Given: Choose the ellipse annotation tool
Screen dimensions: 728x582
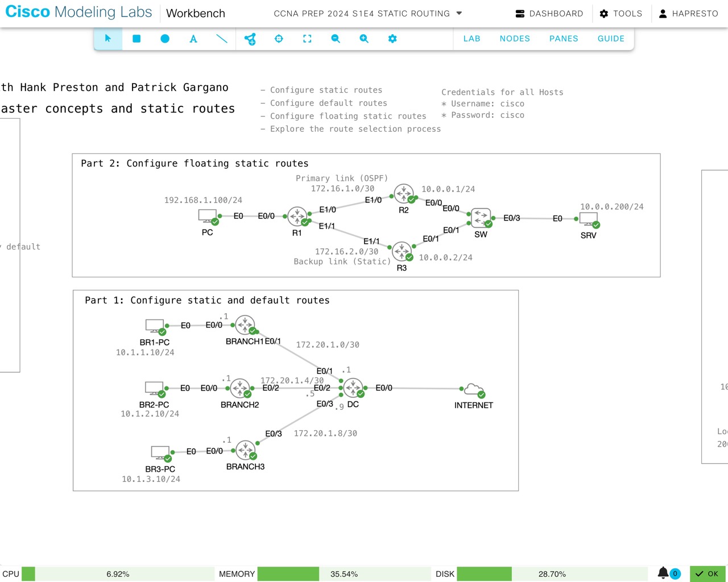Looking at the screenshot, I should (165, 39).
